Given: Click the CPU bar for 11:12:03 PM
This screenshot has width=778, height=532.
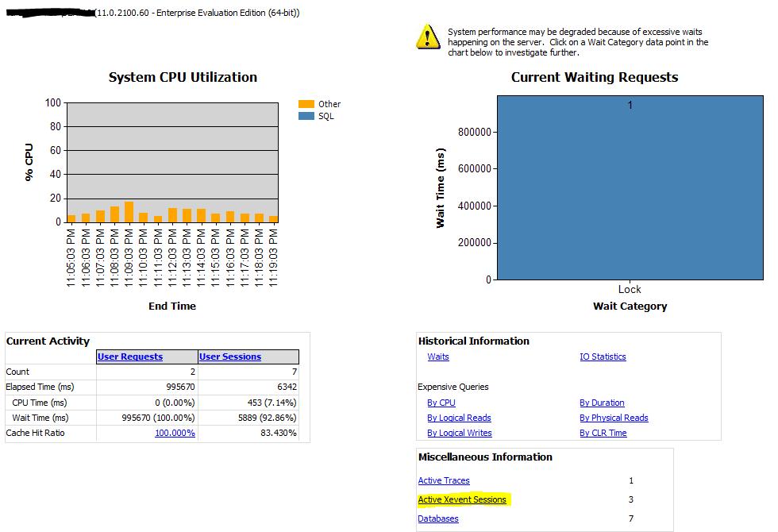Looking at the screenshot, I should [x=172, y=216].
